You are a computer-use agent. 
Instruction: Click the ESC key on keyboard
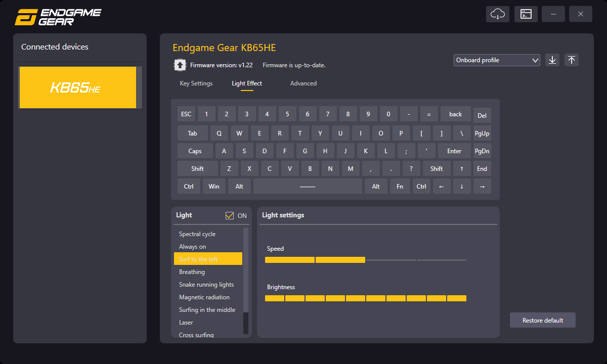pos(186,114)
